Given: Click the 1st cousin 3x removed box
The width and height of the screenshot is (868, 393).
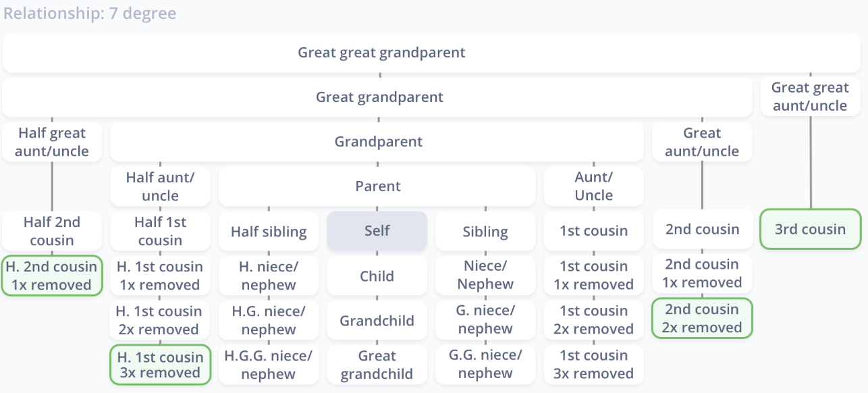Looking at the screenshot, I should click(594, 365).
